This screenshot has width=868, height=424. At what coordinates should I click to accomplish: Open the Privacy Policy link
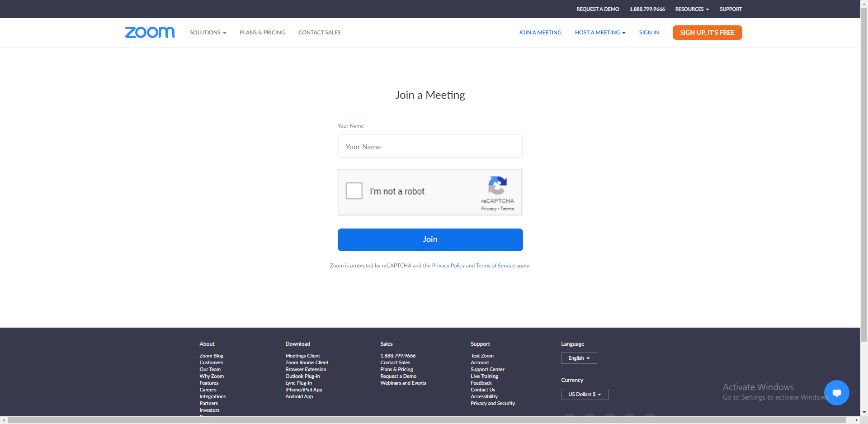click(x=448, y=266)
